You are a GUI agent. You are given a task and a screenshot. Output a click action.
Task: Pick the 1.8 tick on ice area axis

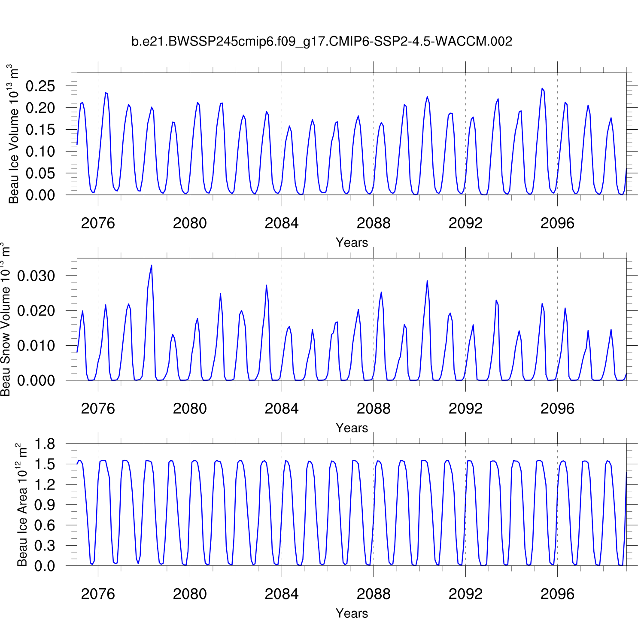click(45, 444)
